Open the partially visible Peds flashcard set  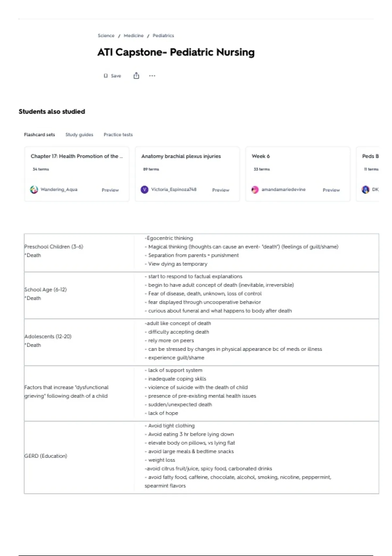click(x=368, y=174)
